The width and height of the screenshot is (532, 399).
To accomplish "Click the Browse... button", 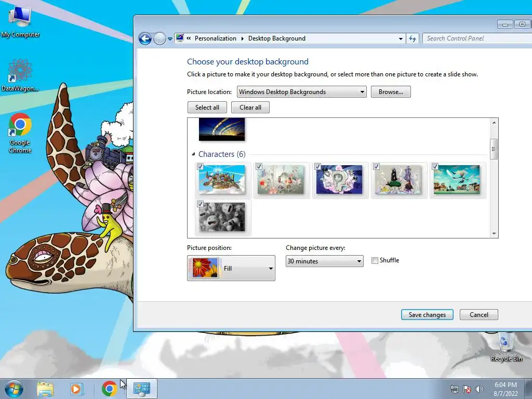I will (391, 91).
